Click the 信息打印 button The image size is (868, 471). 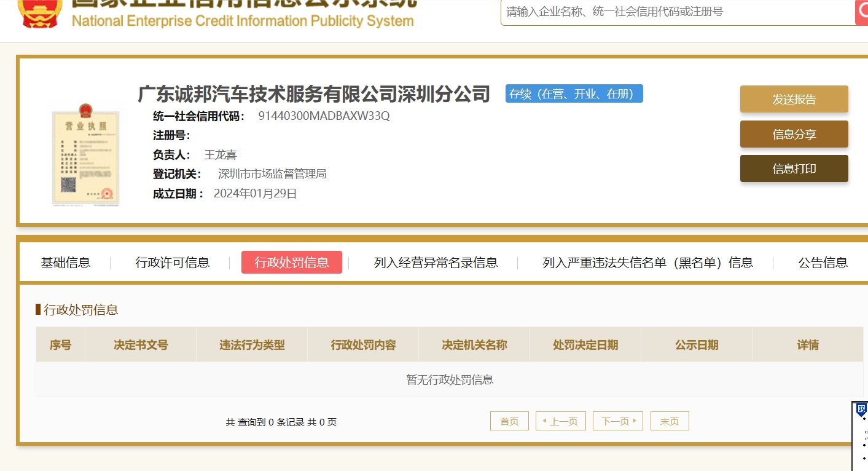click(x=794, y=168)
